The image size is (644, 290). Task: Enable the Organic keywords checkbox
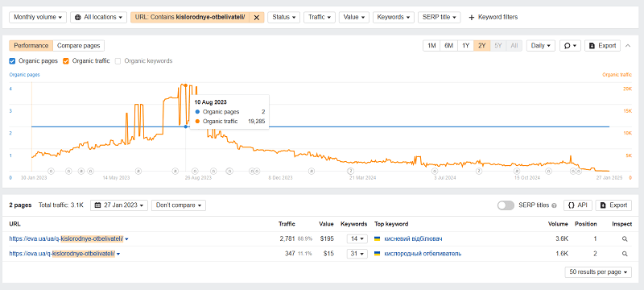(118, 60)
